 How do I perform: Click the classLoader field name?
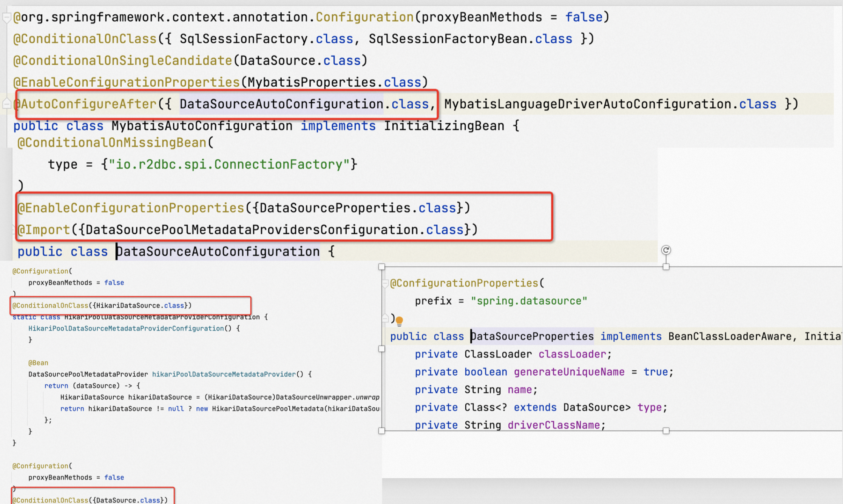[x=572, y=354]
